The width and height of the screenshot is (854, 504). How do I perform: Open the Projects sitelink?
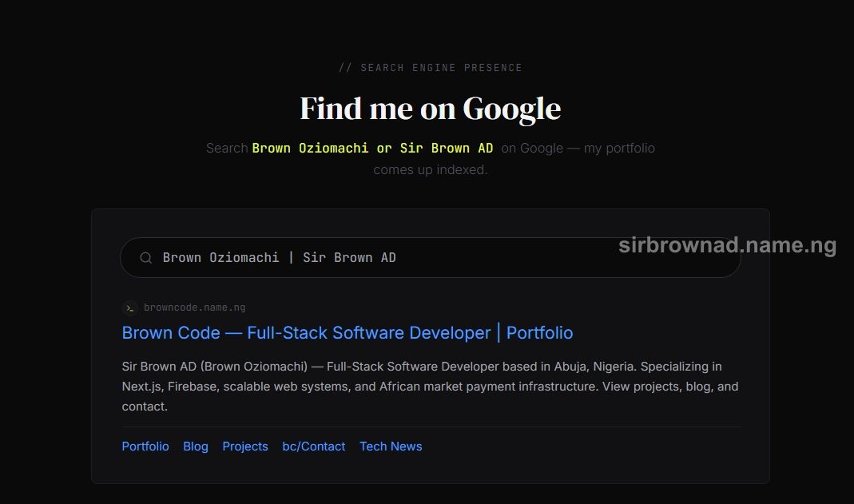[245, 446]
